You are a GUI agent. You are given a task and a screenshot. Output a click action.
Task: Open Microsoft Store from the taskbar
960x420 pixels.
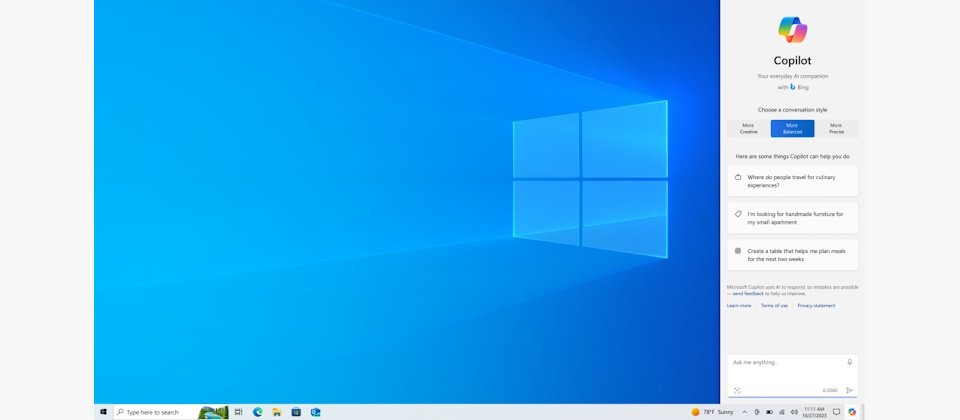(296, 412)
